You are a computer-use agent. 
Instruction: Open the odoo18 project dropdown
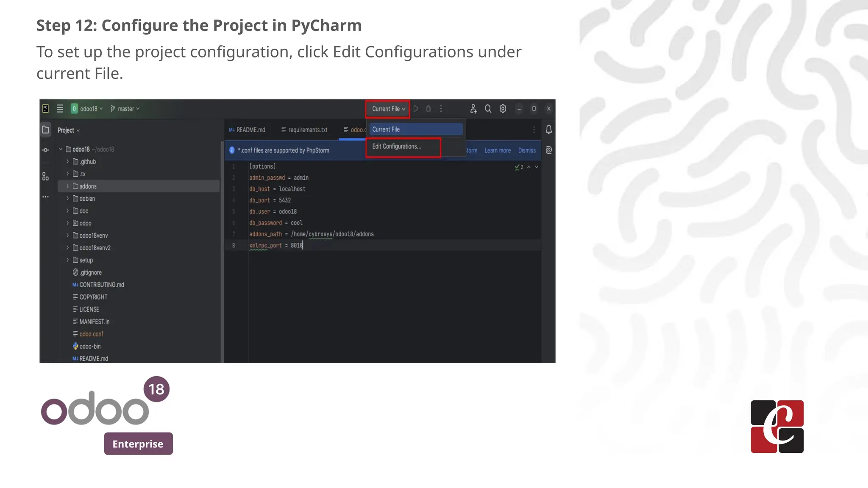(x=87, y=109)
